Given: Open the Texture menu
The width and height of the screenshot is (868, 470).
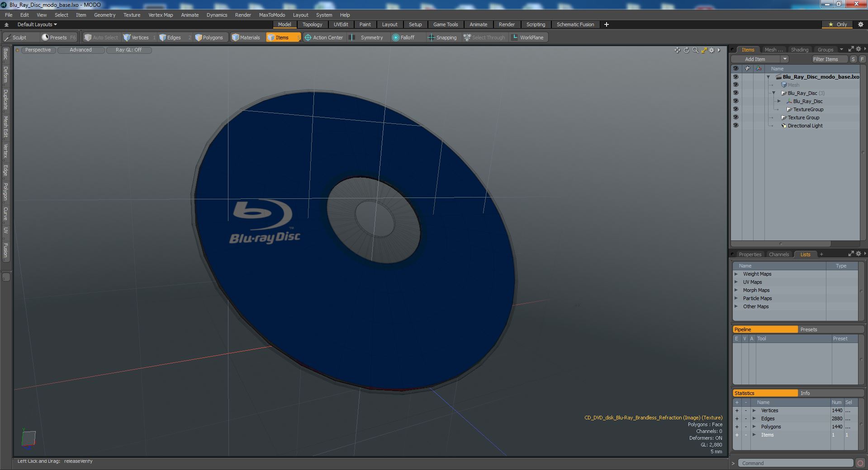Looking at the screenshot, I should click(x=132, y=15).
